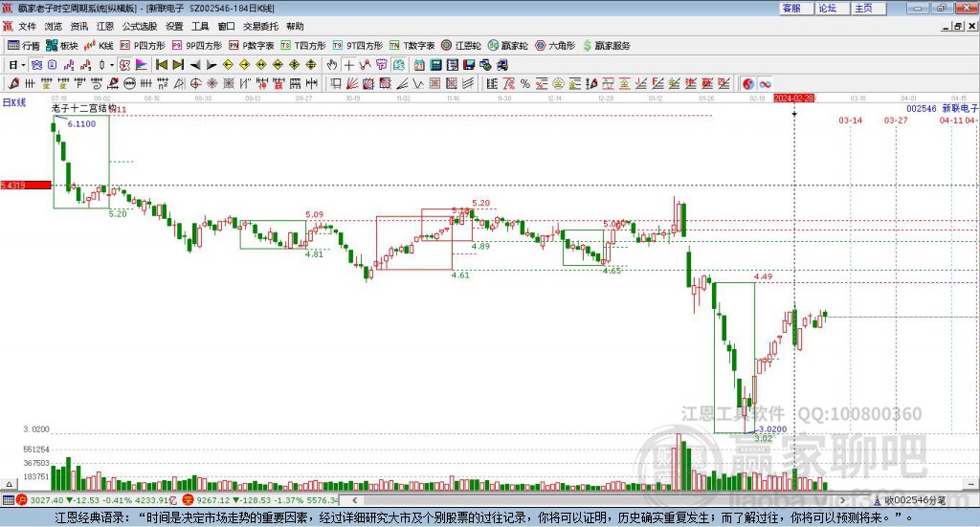This screenshot has height=527, width=980.
Task: Click the 4.49 price label
Action: [763, 276]
